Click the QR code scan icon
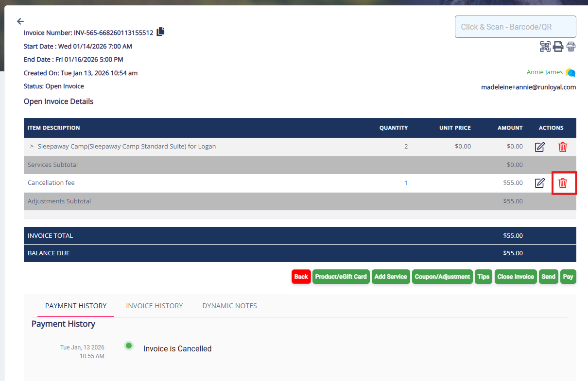Viewport: 588px width, 381px height. (x=545, y=47)
